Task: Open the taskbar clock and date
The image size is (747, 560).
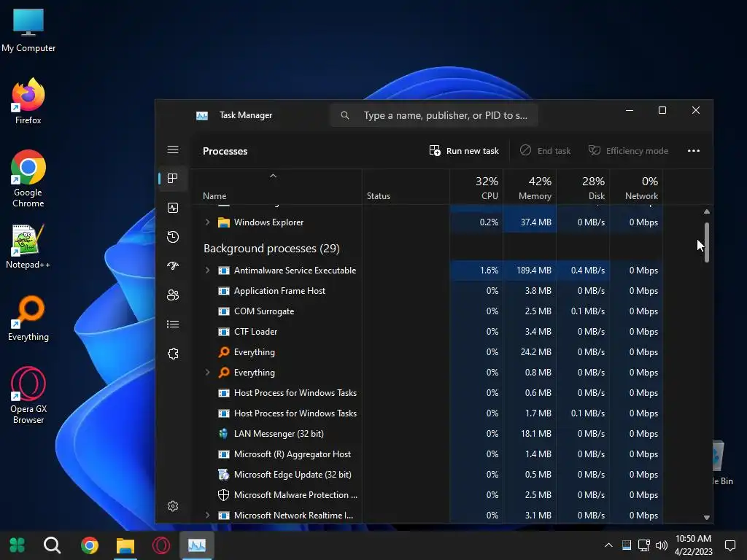Action: tap(693, 545)
